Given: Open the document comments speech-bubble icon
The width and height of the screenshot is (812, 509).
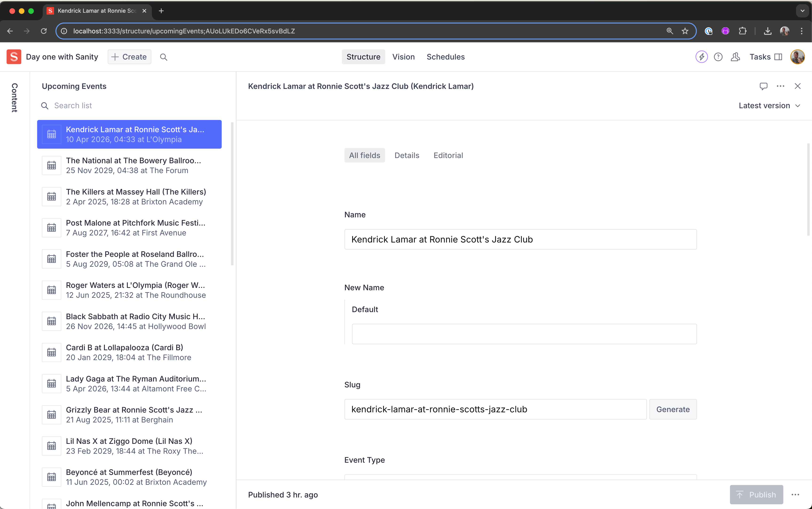Looking at the screenshot, I should (x=763, y=86).
